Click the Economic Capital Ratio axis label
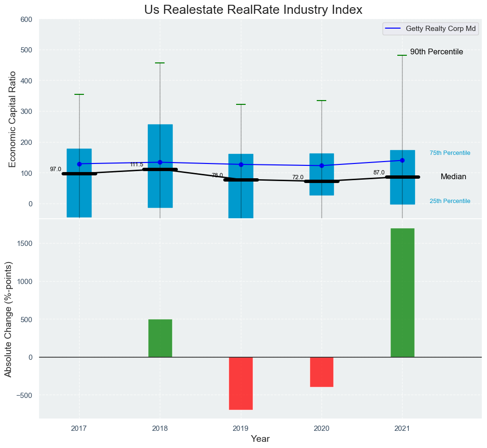The image size is (487, 448). [x=13, y=119]
